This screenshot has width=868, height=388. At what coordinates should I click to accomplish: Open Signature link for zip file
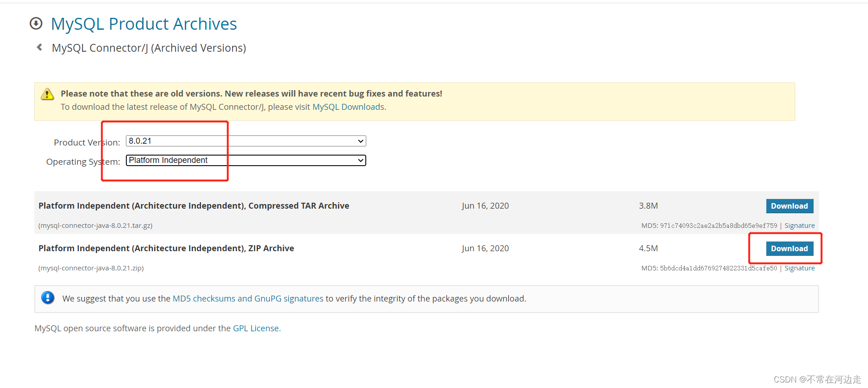800,268
